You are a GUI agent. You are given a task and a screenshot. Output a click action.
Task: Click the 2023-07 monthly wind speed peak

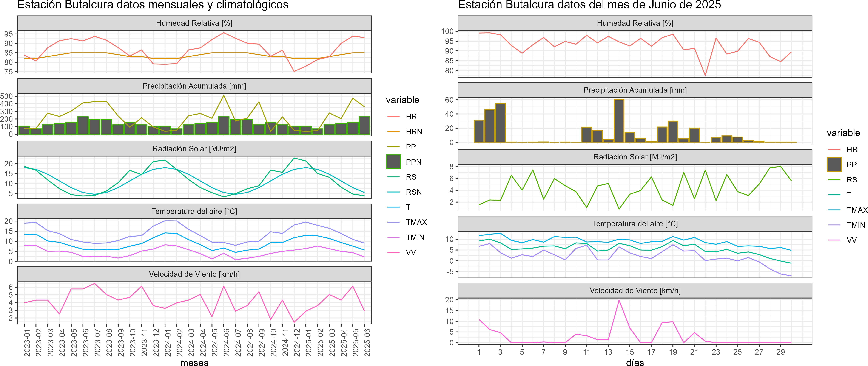(95, 284)
